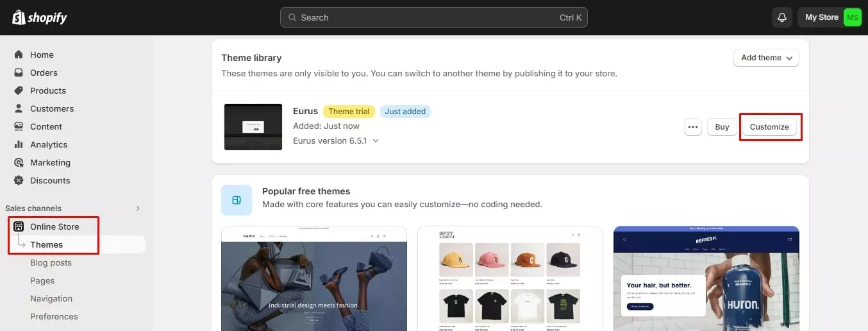Image resolution: width=868 pixels, height=331 pixels.
Task: Click the Ctrl K shortcut hint
Action: pos(571,17)
